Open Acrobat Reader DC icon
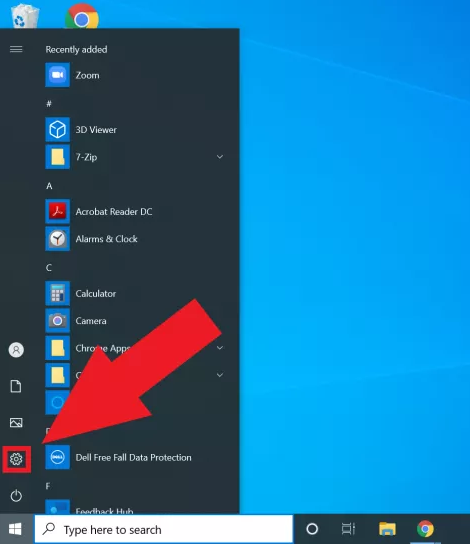 pyautogui.click(x=58, y=211)
